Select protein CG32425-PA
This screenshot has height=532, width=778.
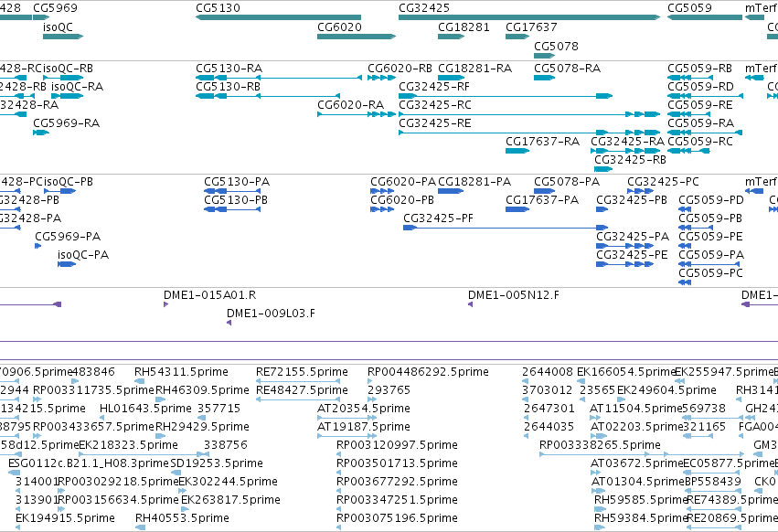point(624,246)
